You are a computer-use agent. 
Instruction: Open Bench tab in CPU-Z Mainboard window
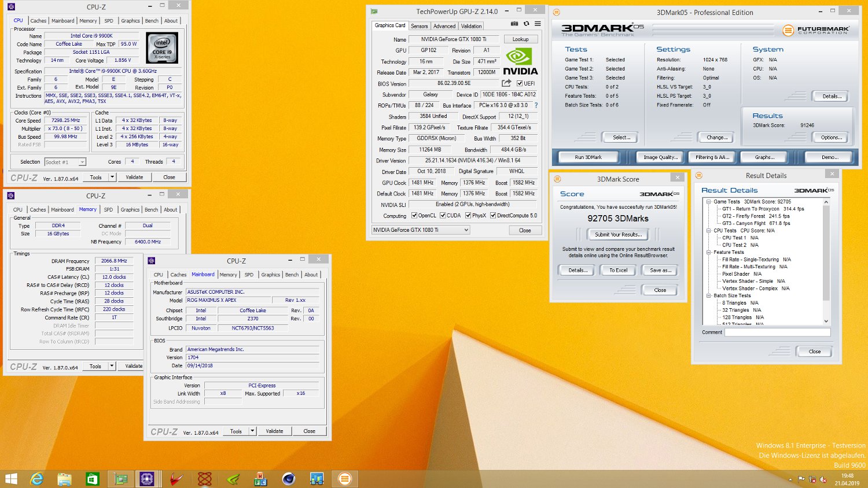click(292, 275)
